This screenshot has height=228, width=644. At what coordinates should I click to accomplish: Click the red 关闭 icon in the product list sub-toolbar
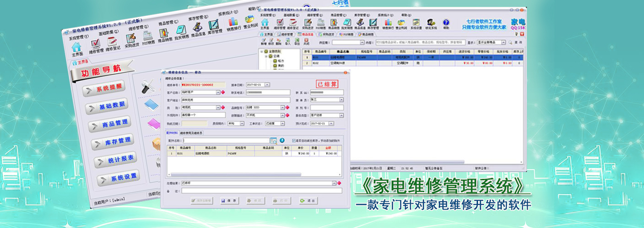tap(306, 40)
